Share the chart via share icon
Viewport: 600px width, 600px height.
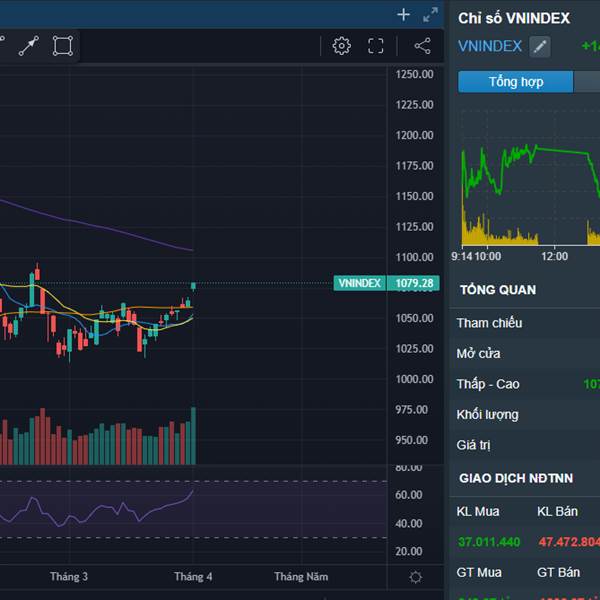click(422, 46)
